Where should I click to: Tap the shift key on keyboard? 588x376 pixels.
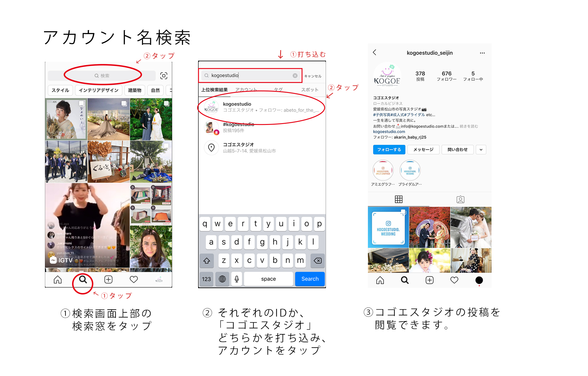207,260
